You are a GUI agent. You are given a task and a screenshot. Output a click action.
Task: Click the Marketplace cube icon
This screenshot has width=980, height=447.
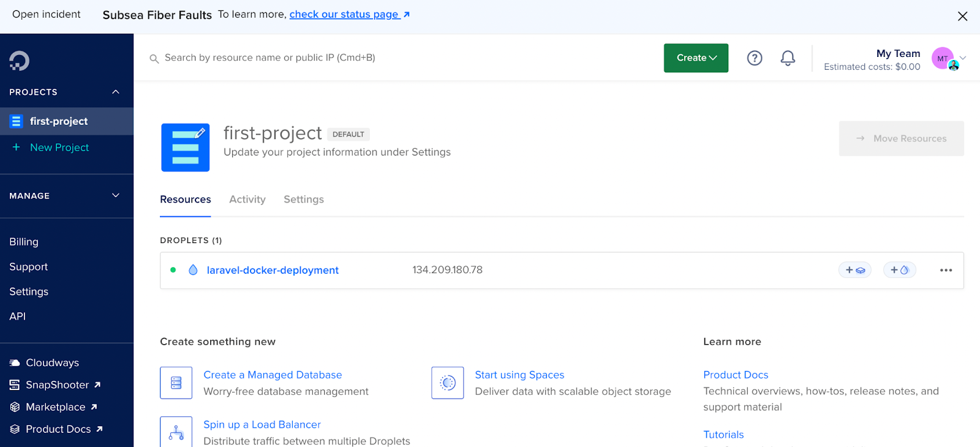(x=15, y=407)
